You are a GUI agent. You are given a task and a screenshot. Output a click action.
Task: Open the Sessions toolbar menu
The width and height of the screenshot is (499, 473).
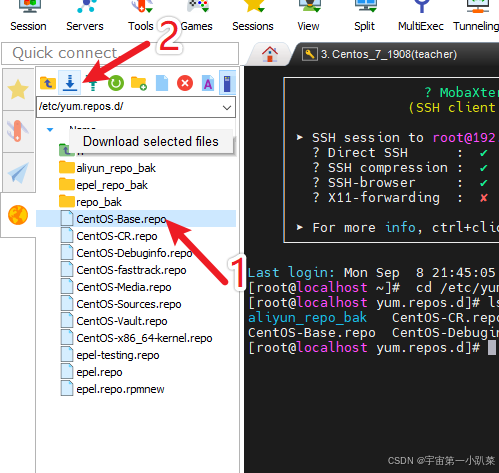coord(253,17)
